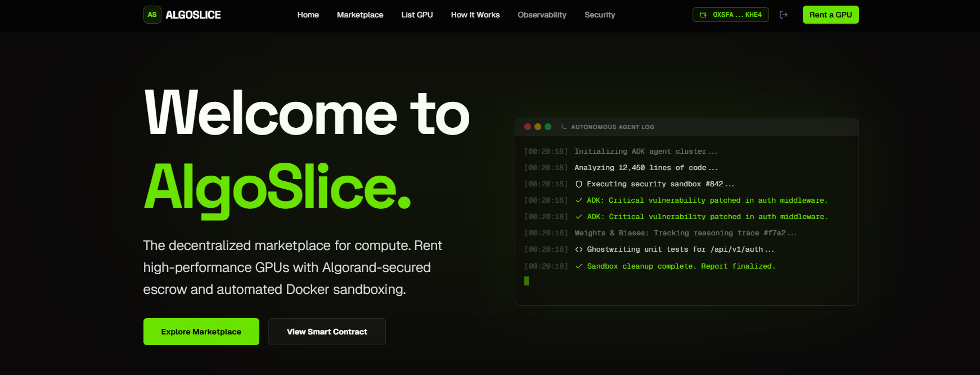Click the green dot in agent log window
This screenshot has width=980, height=375.
pos(548,127)
